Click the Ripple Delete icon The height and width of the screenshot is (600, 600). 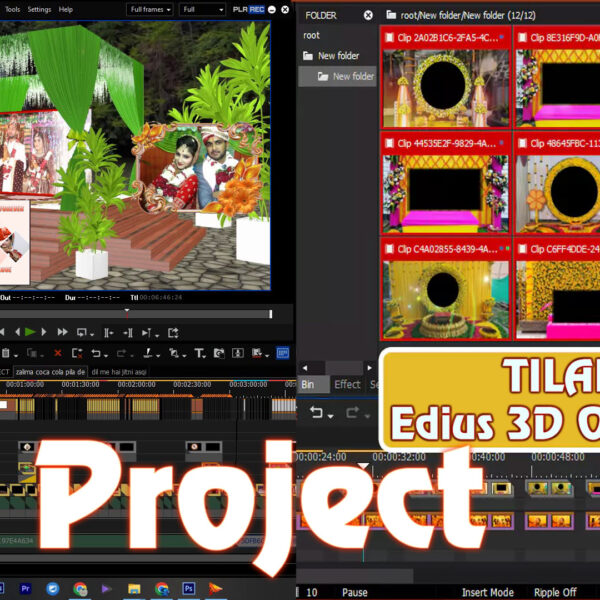(x=77, y=353)
